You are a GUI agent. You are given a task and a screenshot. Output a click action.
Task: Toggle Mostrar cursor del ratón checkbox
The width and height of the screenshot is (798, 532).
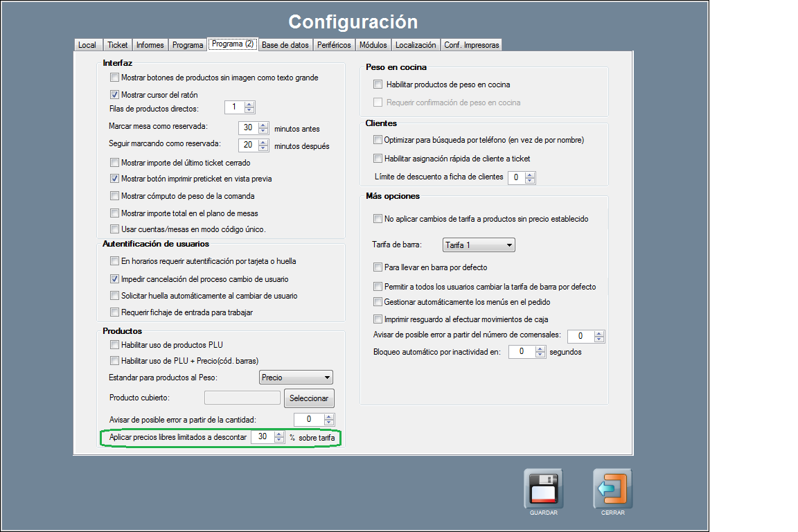[x=115, y=95]
